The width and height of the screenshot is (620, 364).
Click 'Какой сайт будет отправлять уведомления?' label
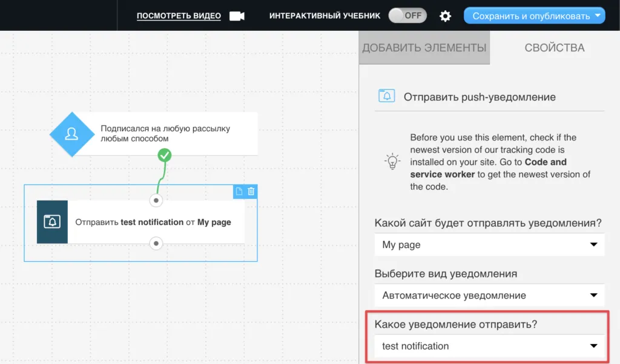pyautogui.click(x=488, y=223)
